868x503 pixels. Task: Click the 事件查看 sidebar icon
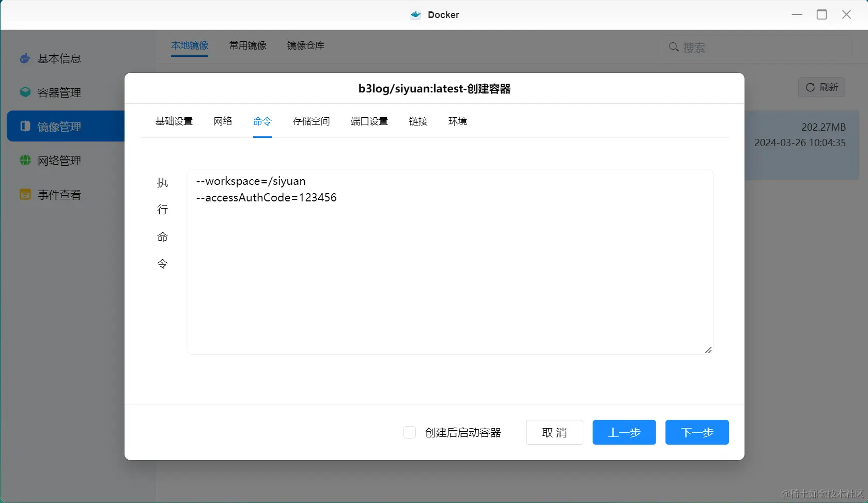(x=25, y=195)
